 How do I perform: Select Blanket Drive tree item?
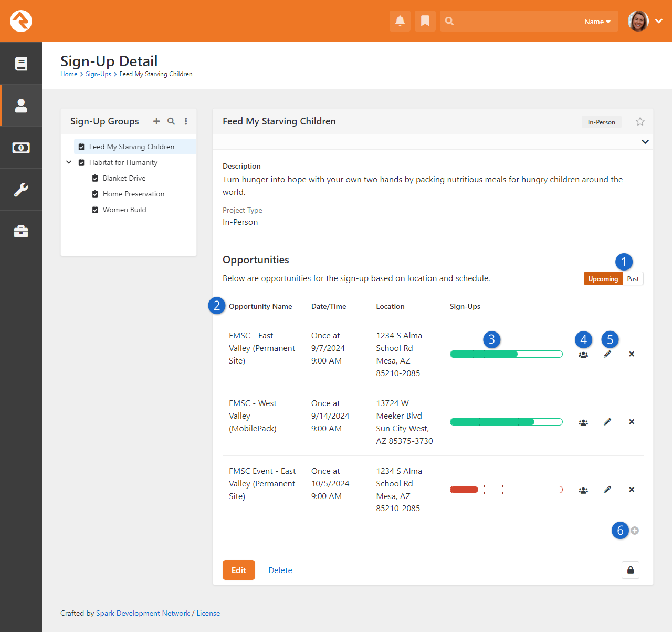pyautogui.click(x=124, y=178)
